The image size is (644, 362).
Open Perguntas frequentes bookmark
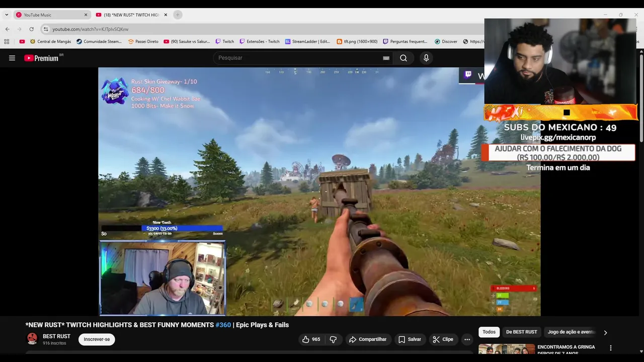click(x=405, y=42)
